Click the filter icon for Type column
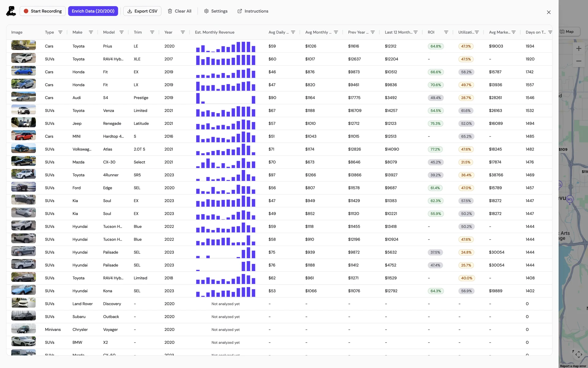 pos(60,32)
